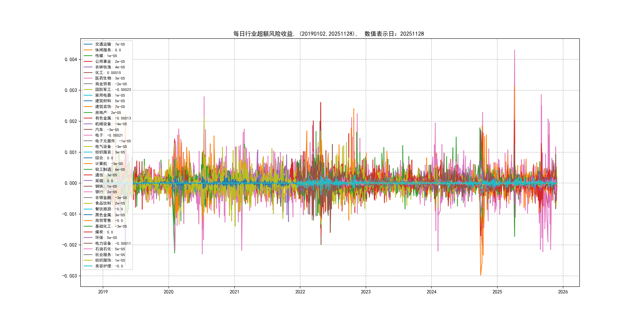644x322 pixels.
Task: Click the 2026 x-axis tick label
Action: pos(563,292)
